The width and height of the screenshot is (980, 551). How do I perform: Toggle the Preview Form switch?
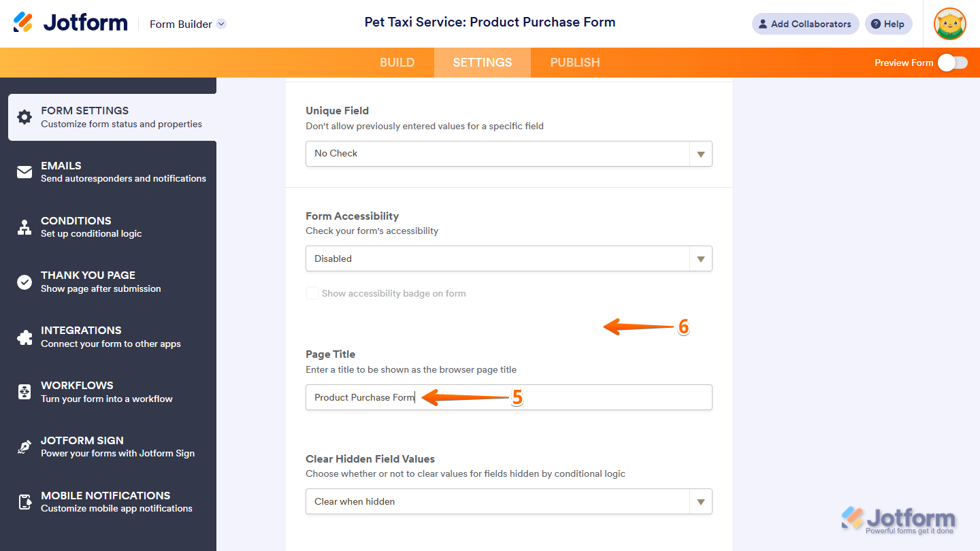pyautogui.click(x=952, y=63)
